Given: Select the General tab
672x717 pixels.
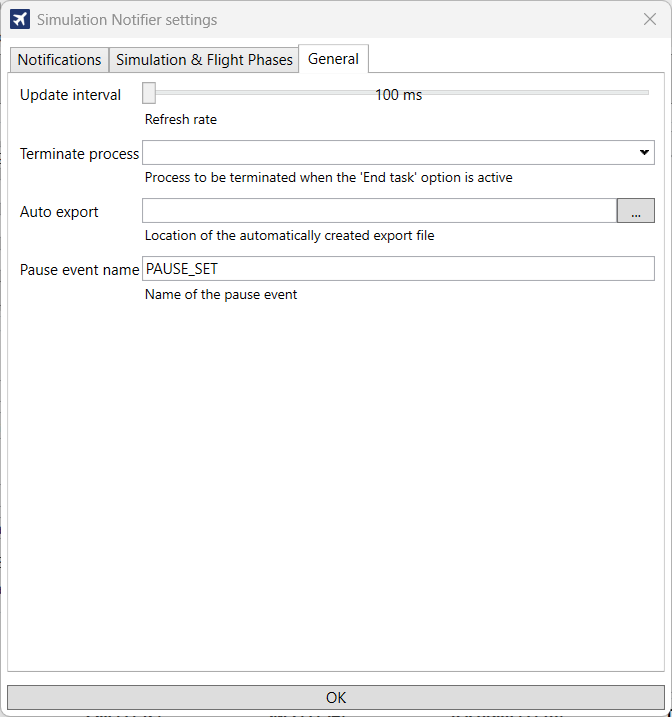Looking at the screenshot, I should (x=333, y=59).
